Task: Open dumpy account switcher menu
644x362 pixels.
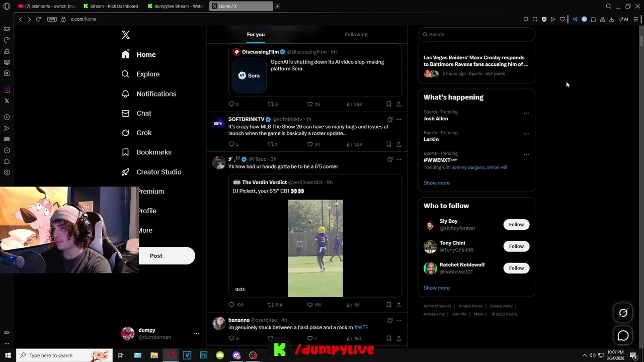Action: [197, 333]
